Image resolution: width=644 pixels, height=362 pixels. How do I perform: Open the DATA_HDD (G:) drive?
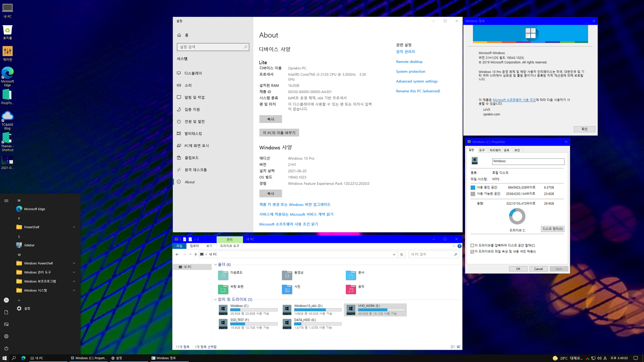click(x=312, y=324)
